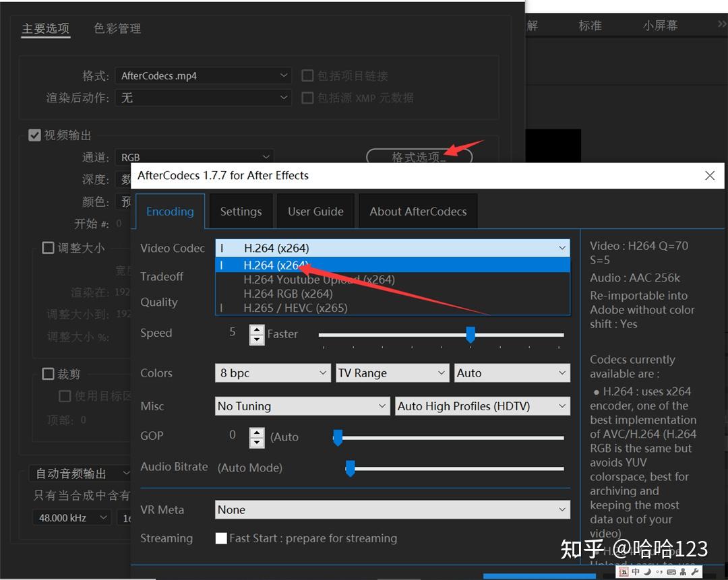Enable Fast Start streaming checkbox
728x580 pixels.
point(222,538)
